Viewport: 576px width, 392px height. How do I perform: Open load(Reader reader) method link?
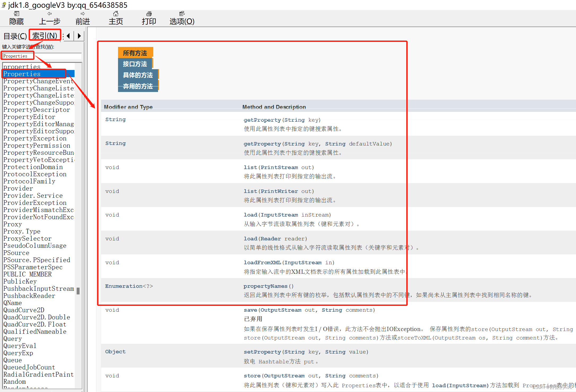[250, 239]
